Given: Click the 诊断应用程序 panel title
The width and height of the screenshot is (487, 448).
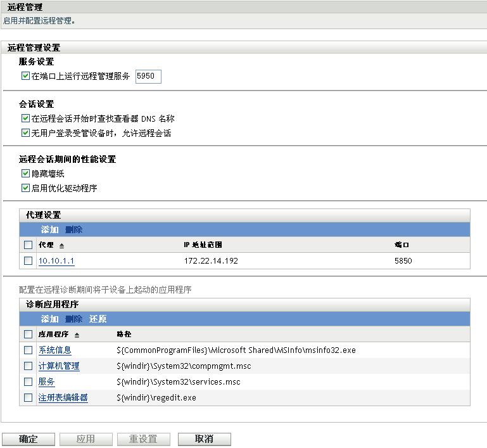Looking at the screenshot, I should [52, 304].
